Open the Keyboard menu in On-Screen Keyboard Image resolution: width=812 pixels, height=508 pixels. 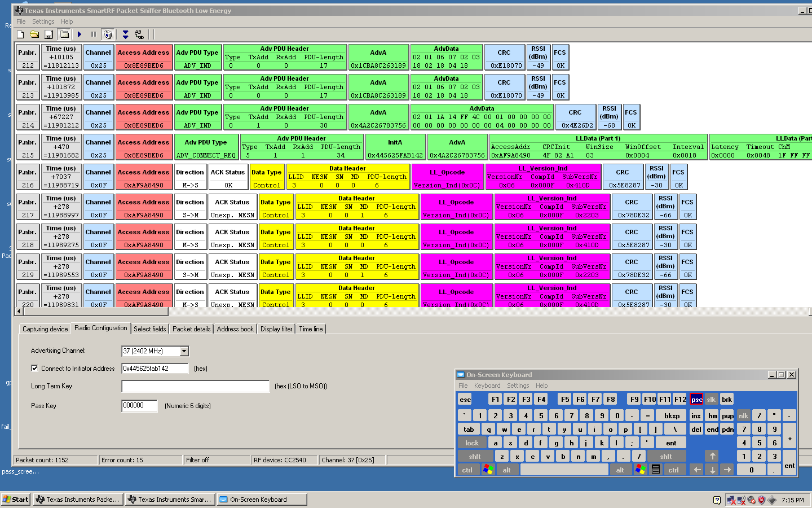point(487,386)
